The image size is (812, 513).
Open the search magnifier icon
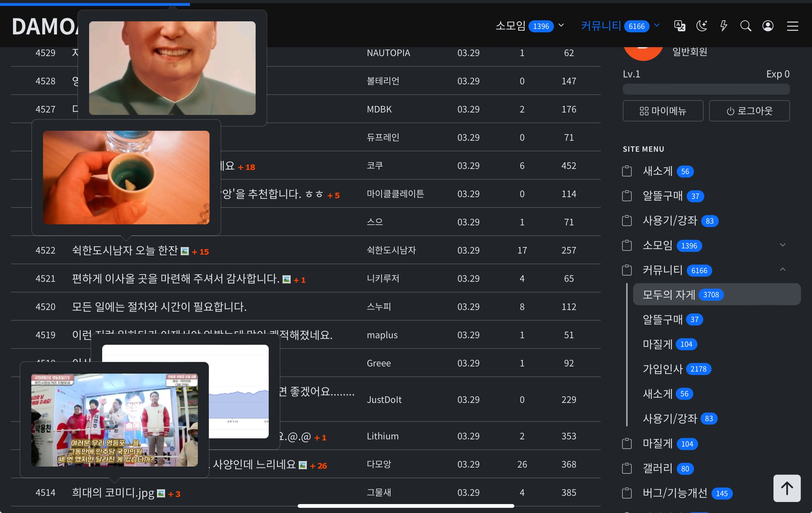pyautogui.click(x=746, y=26)
